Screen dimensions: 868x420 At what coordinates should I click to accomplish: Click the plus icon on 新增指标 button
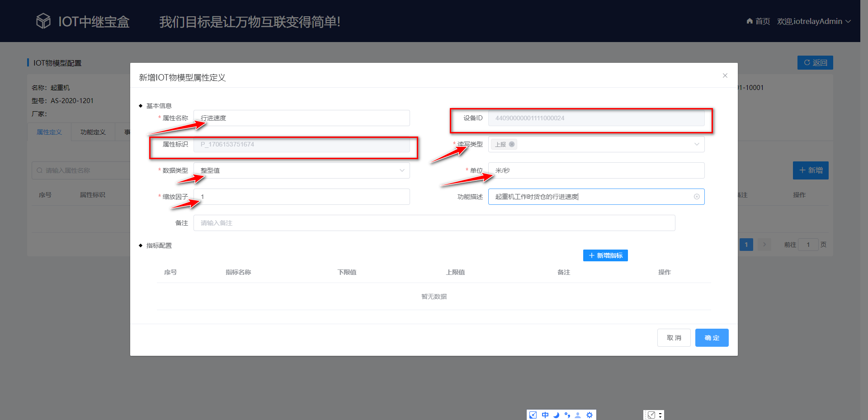pyautogui.click(x=591, y=255)
